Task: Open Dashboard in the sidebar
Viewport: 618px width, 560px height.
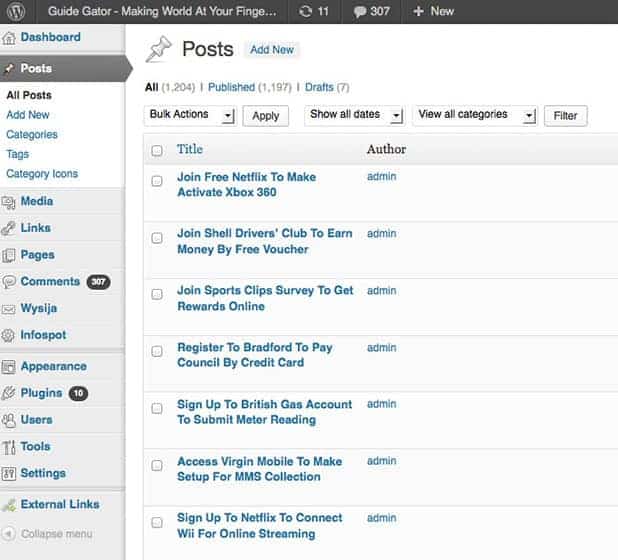Action: [x=50, y=37]
